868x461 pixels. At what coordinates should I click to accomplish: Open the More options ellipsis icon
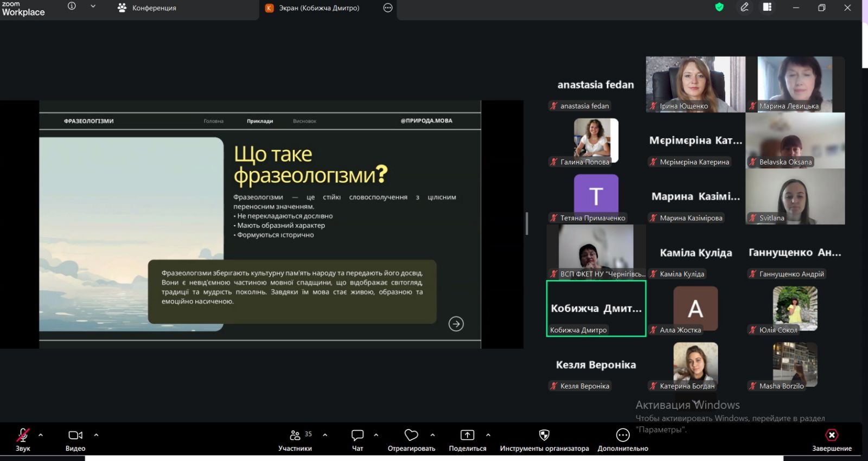pyautogui.click(x=623, y=436)
